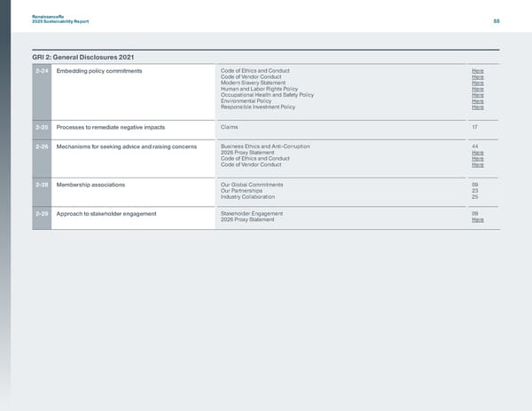This screenshot has height=411, width=532.
Task: Click page number 44 beside Business Ethics
Action: point(475,146)
